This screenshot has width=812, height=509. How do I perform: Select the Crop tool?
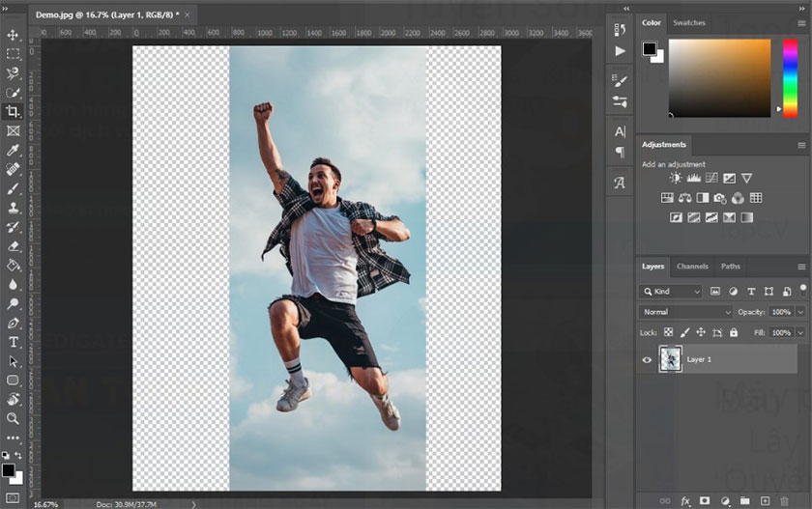tap(13, 111)
